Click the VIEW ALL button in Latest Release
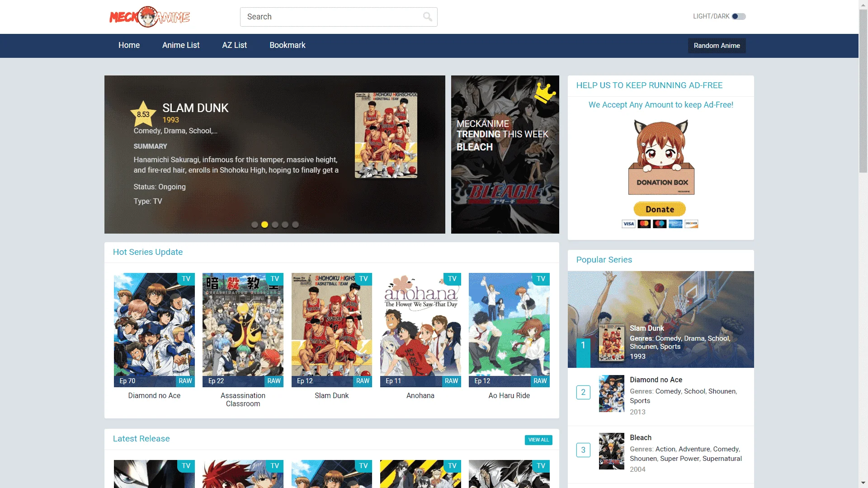Viewport: 868px width, 488px height. click(x=538, y=440)
